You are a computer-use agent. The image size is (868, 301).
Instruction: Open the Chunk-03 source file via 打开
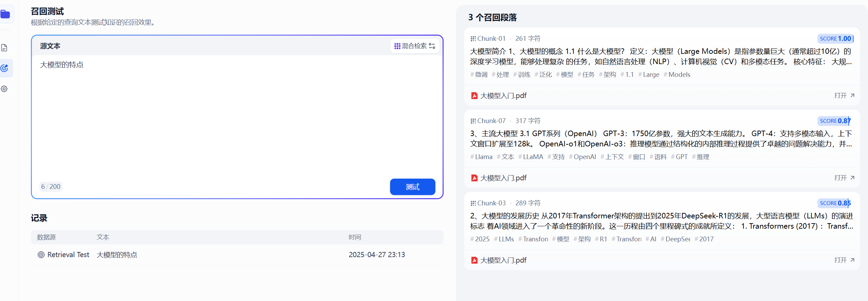844,260
